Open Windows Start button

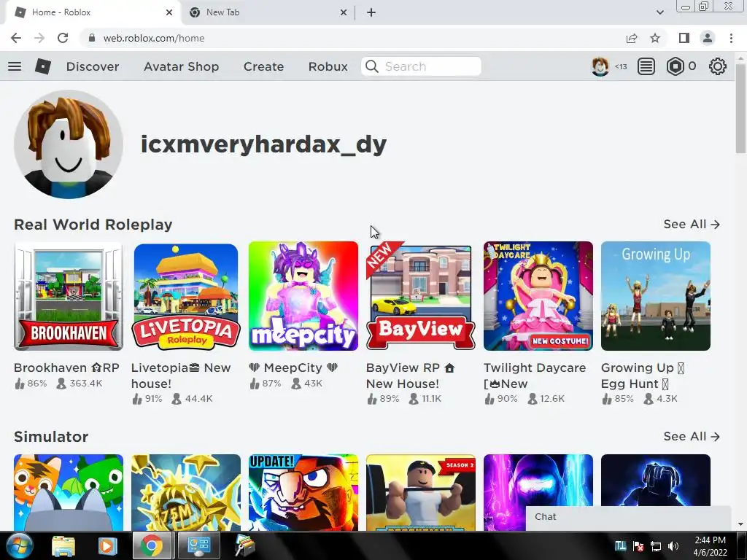(19, 545)
